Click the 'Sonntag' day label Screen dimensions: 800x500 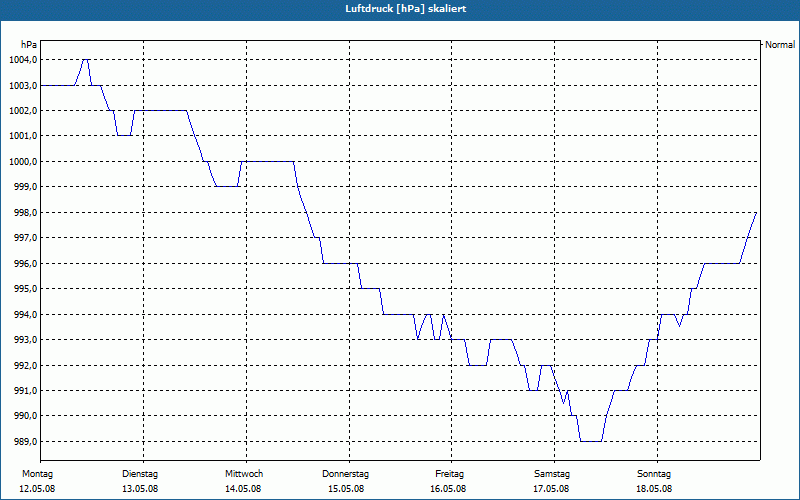coord(654,474)
